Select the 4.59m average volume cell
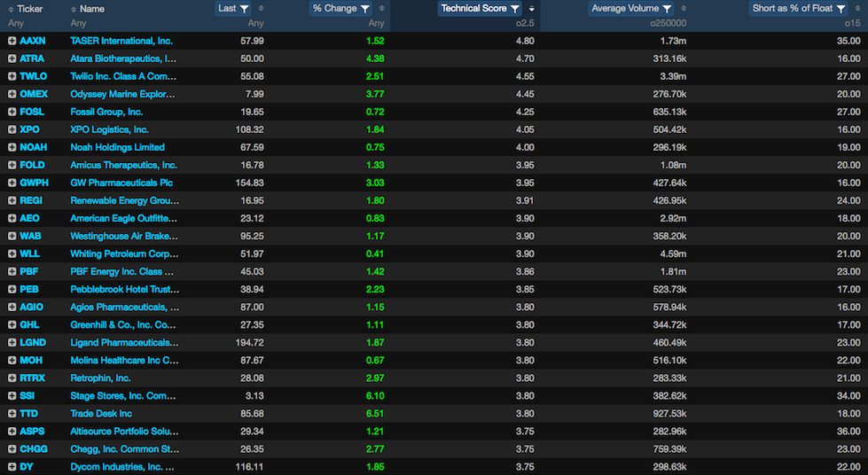This screenshot has width=868, height=475. pyautogui.click(x=673, y=253)
